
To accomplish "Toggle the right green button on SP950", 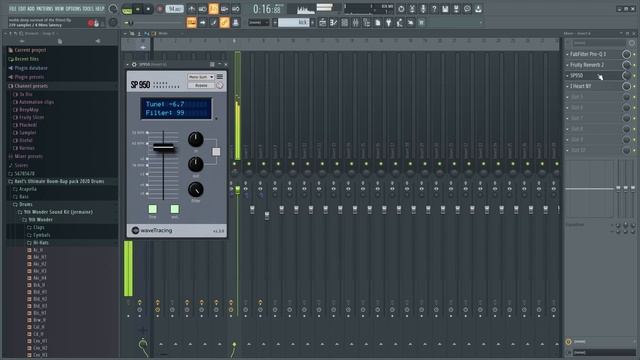I will tap(175, 209).
